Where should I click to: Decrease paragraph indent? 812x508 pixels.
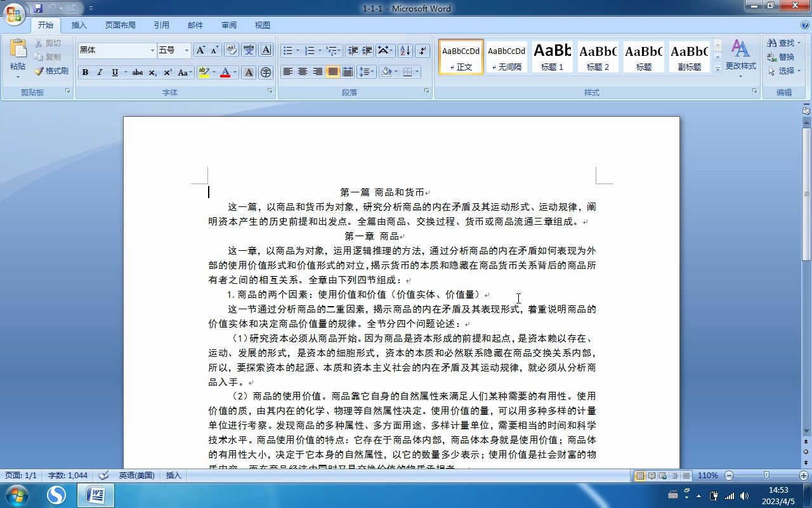point(352,50)
